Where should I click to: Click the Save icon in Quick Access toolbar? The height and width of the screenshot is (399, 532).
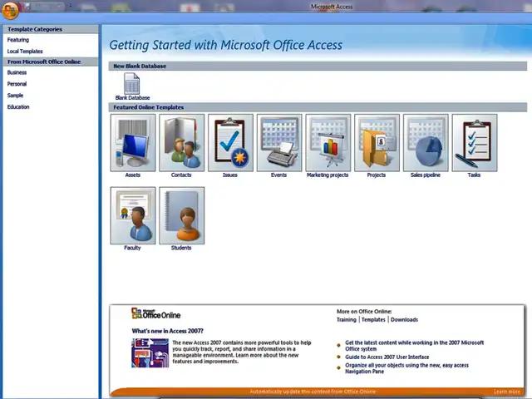pyautogui.click(x=28, y=6)
